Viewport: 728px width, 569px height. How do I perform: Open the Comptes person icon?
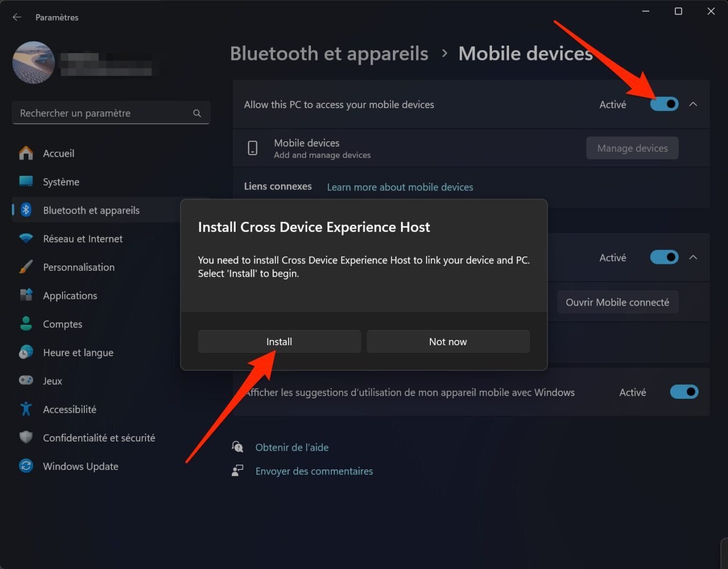(x=26, y=323)
